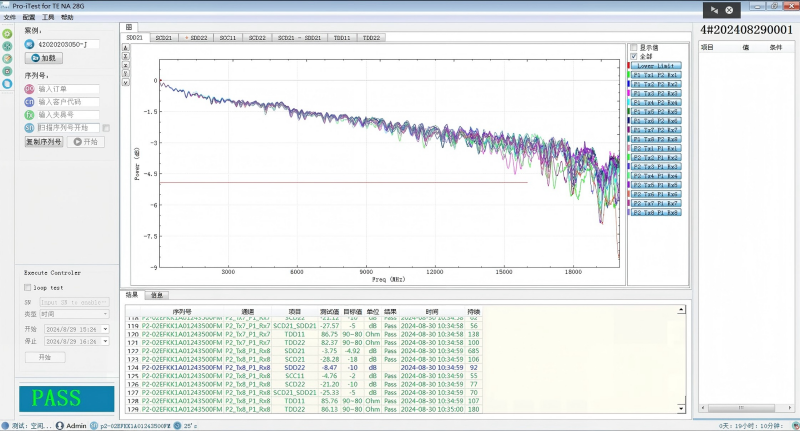Viewport: 800px width, 431px height.
Task: Enable the 显示值 checkbox
Action: pos(633,47)
